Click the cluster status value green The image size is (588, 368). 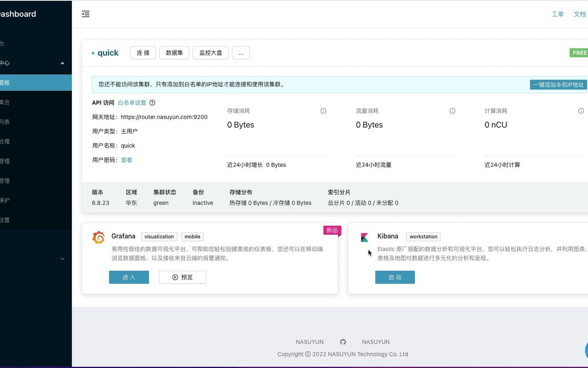161,203
